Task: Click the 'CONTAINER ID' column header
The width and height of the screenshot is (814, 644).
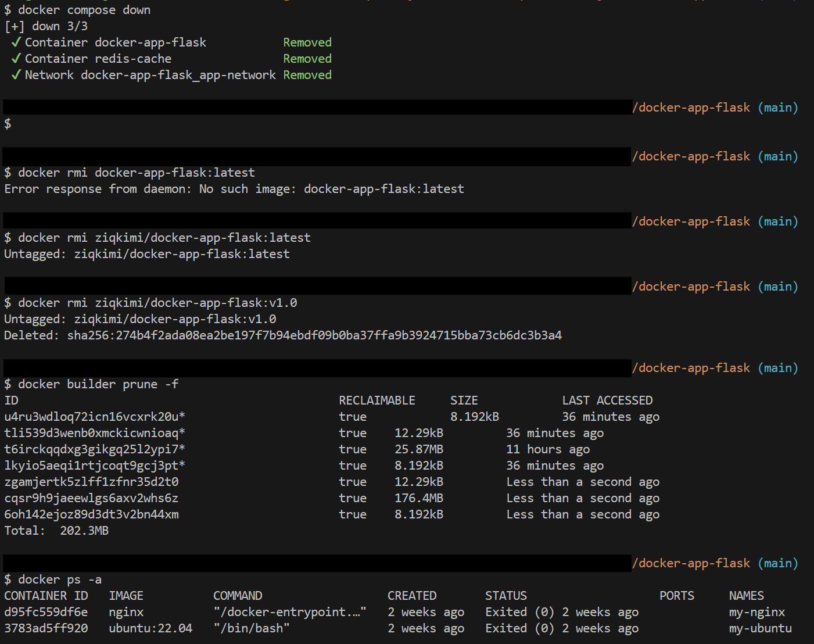Action: (46, 596)
